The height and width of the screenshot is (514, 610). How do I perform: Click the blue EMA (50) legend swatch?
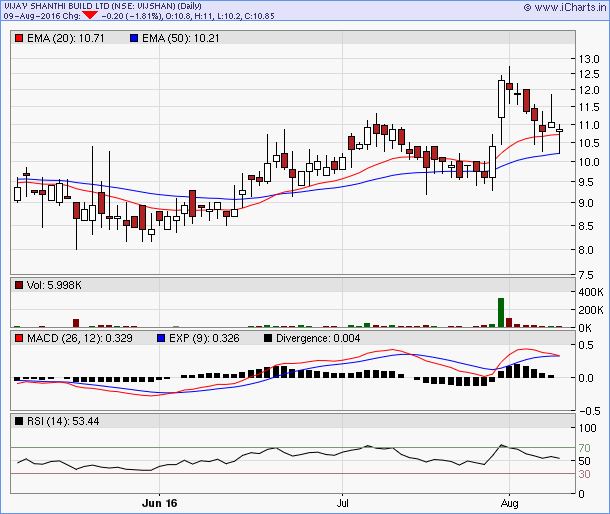[x=134, y=39]
